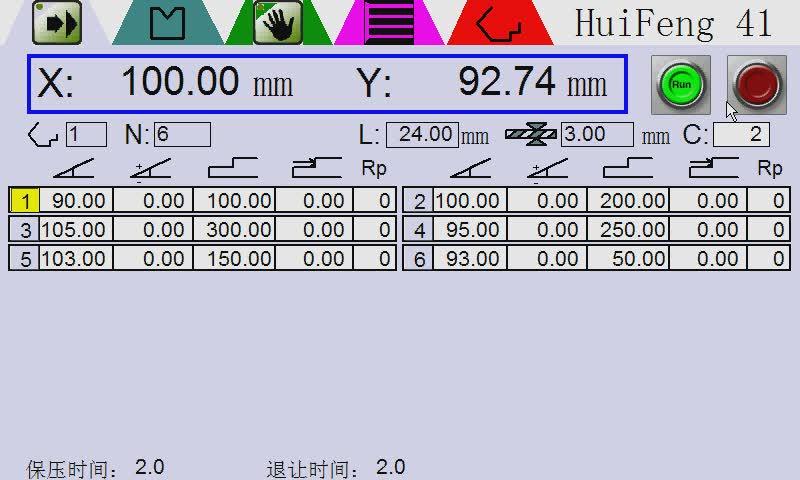Select step 5 row number
The width and height of the screenshot is (800, 480).
click(24, 259)
